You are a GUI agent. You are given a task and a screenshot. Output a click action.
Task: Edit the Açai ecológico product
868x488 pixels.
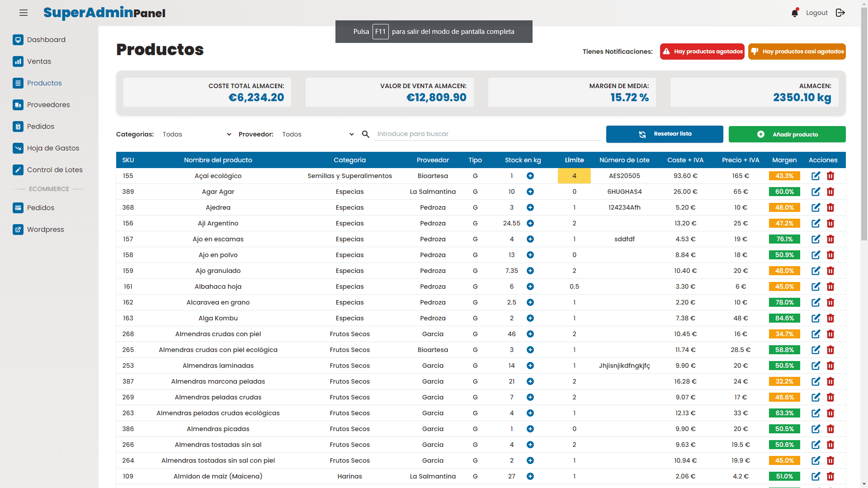click(816, 176)
